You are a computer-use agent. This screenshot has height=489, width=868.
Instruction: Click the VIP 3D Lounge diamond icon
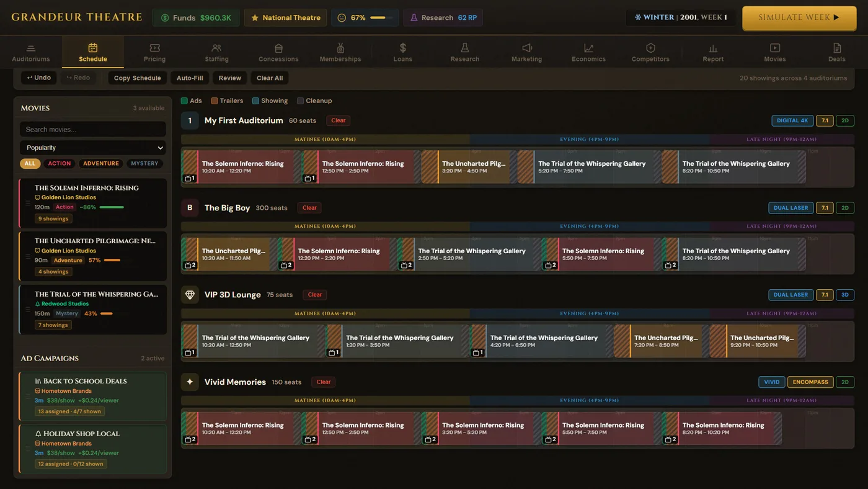click(190, 295)
